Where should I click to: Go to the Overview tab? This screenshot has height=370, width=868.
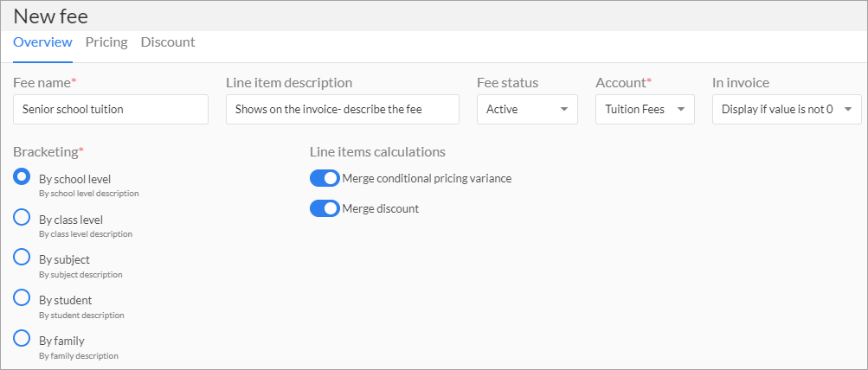pyautogui.click(x=42, y=42)
